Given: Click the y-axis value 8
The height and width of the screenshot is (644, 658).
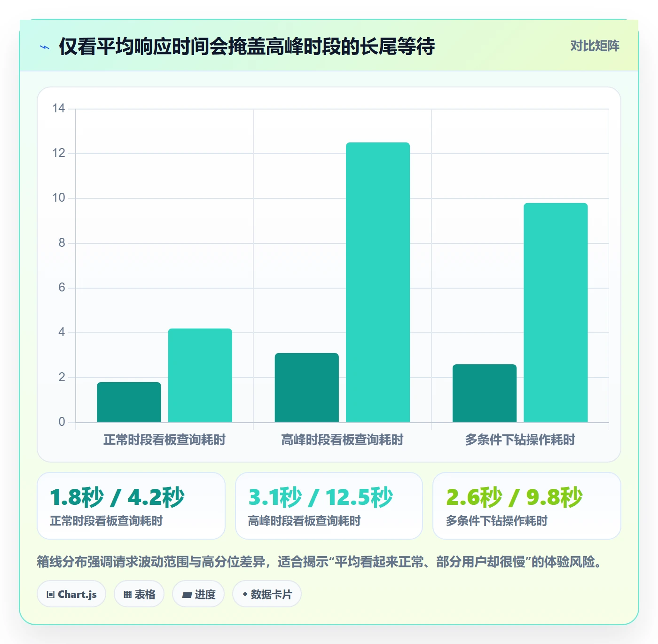Looking at the screenshot, I should tap(62, 243).
